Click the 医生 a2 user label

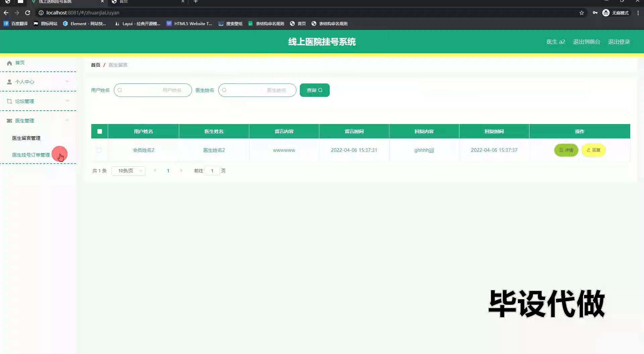pos(556,42)
